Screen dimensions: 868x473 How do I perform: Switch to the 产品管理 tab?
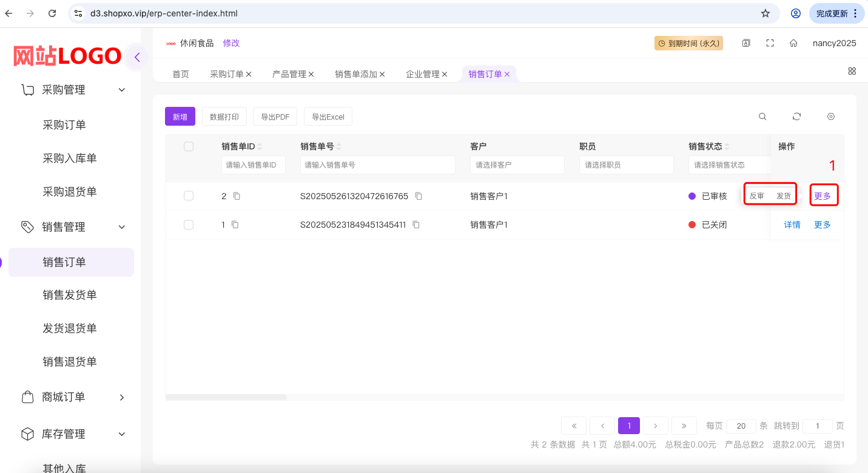(289, 74)
